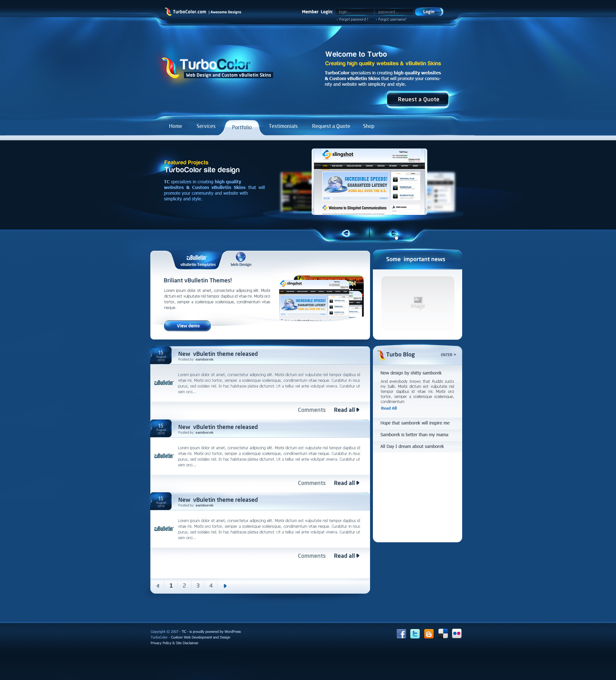This screenshot has height=680, width=616.
Task: Focus the password input field
Action: click(x=394, y=12)
